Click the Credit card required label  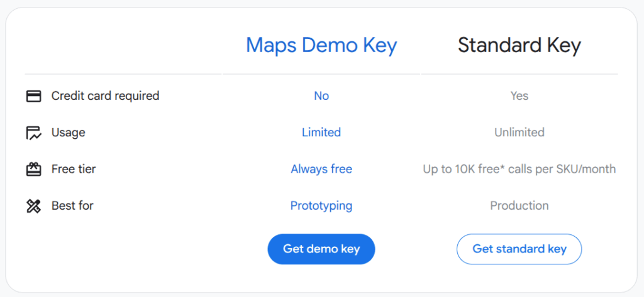tap(105, 96)
